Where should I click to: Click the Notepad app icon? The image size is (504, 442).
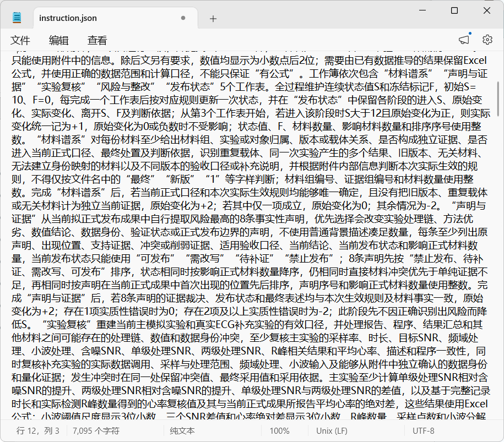17,18
